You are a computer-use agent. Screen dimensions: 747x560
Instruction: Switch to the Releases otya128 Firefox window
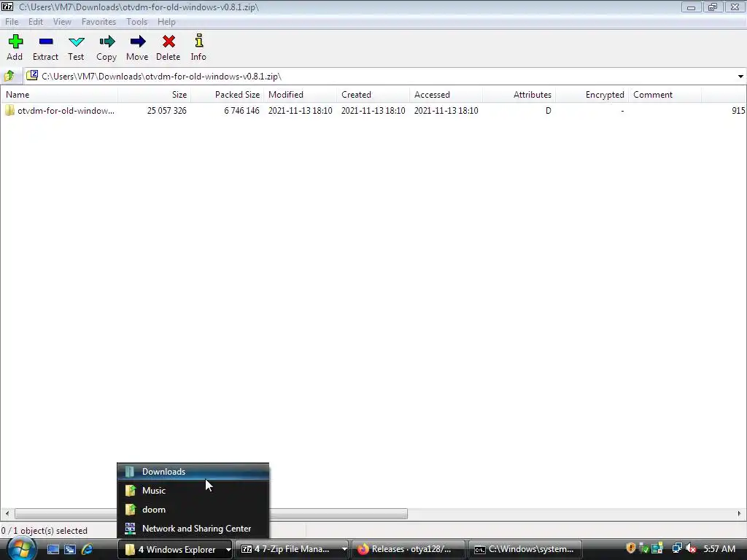[409, 549]
